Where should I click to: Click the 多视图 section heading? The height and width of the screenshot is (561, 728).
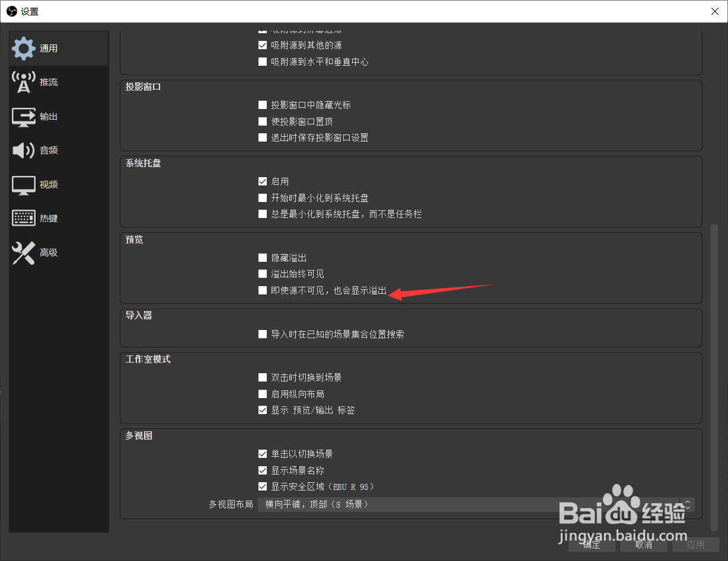click(139, 435)
